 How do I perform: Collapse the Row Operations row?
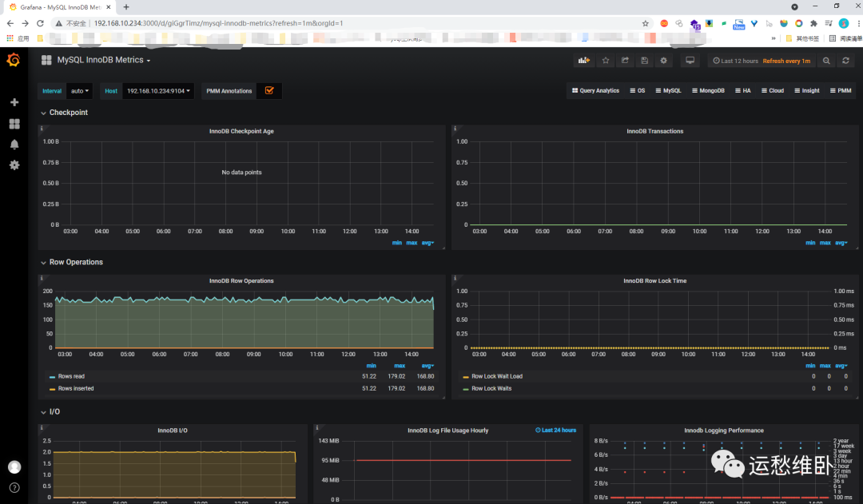(72, 263)
